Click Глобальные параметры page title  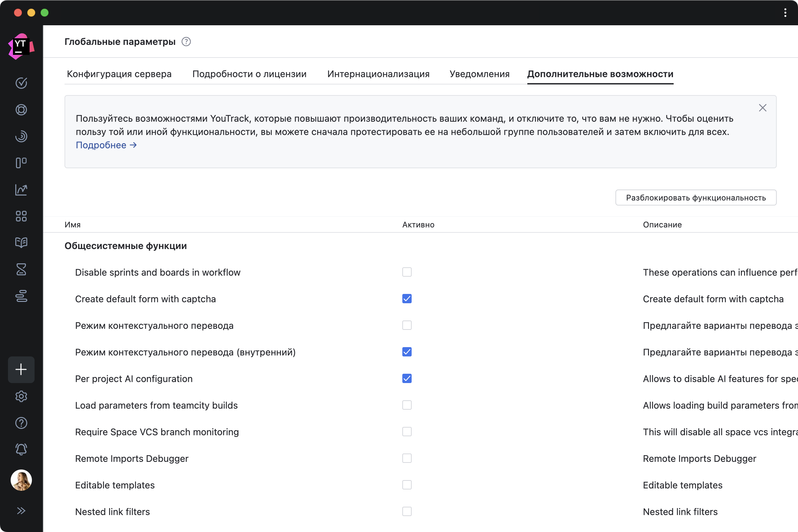point(120,42)
